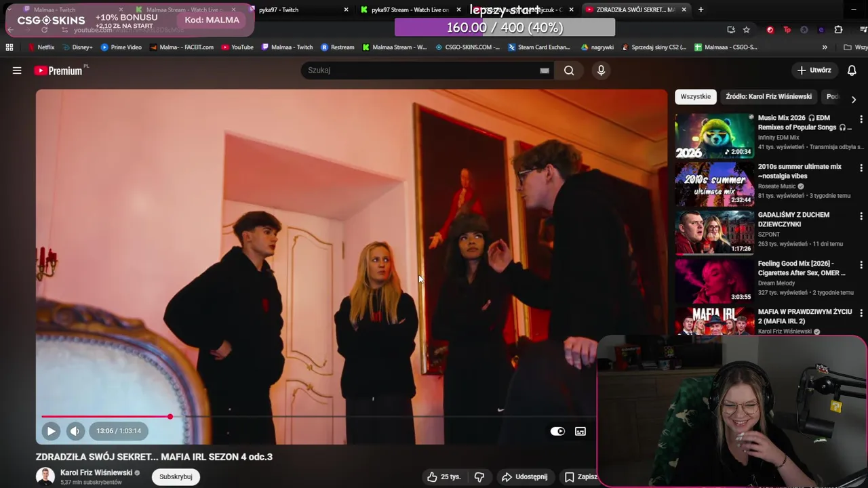The height and width of the screenshot is (488, 868).
Task: Open Malmaa - Twitch bookmark
Action: tap(287, 47)
